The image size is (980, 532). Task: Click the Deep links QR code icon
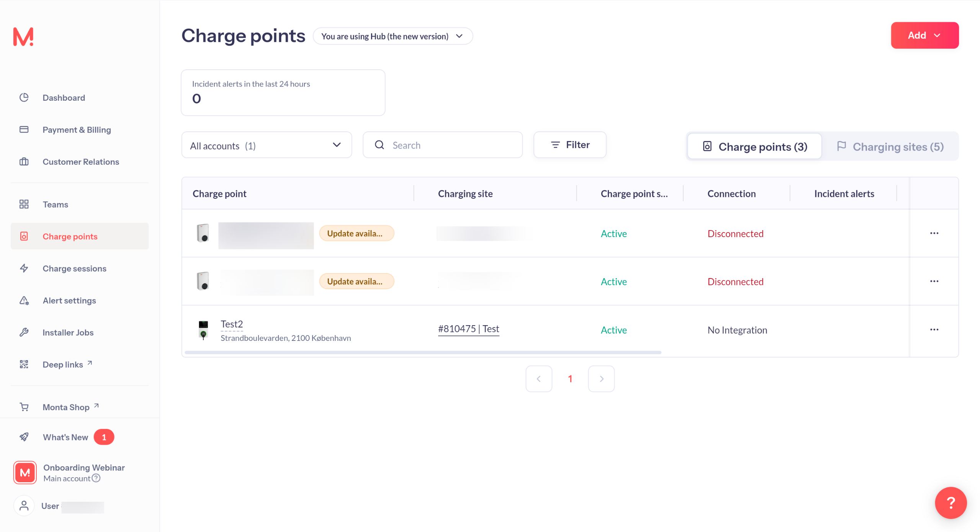coord(24,364)
